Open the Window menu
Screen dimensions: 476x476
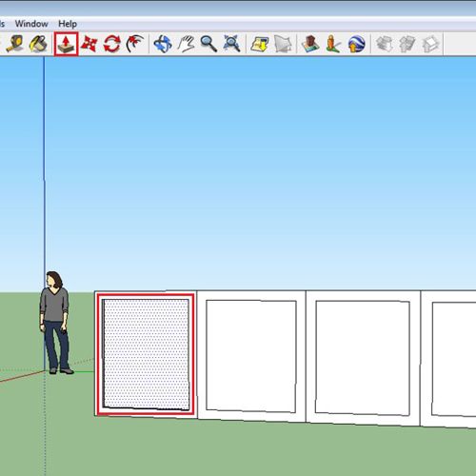pos(31,24)
